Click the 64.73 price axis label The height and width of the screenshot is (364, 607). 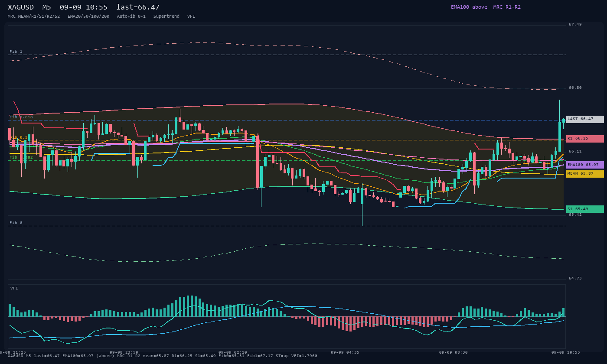coord(575,278)
